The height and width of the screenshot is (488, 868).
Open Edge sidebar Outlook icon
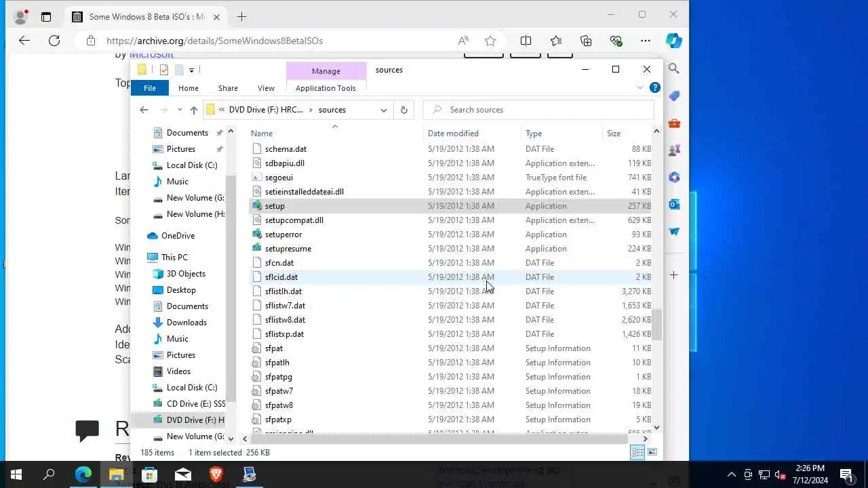(x=674, y=204)
